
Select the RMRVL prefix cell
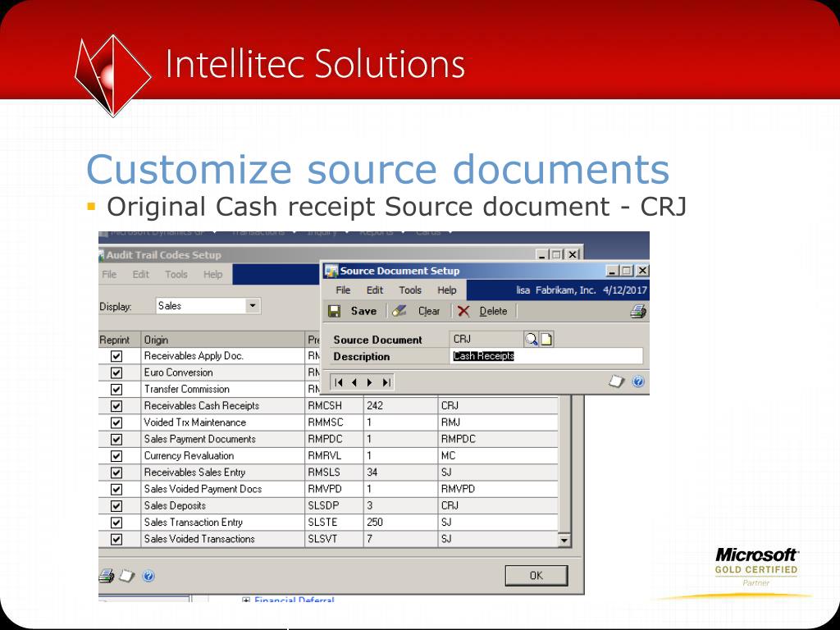coord(334,455)
